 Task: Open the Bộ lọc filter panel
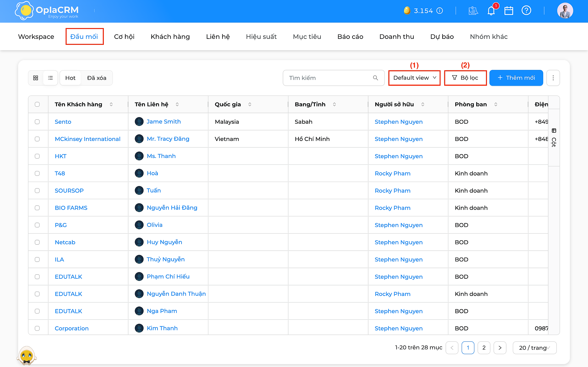pyautogui.click(x=465, y=78)
